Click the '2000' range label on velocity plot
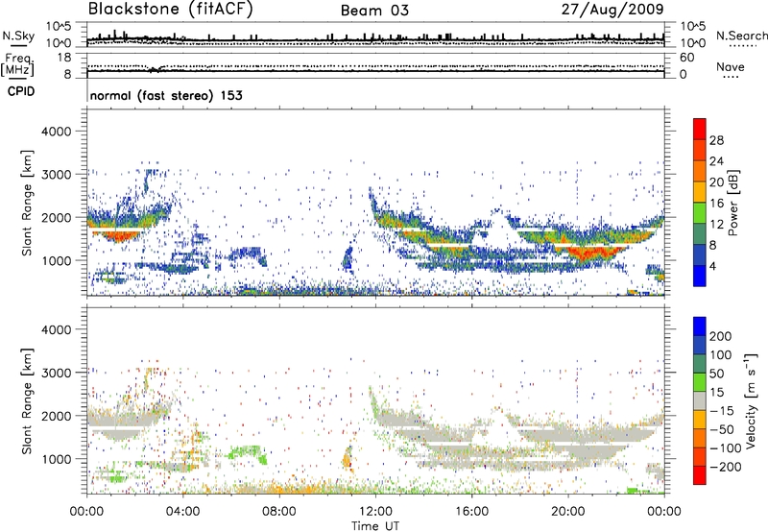Screen dimensions: 768x532 (x=57, y=416)
